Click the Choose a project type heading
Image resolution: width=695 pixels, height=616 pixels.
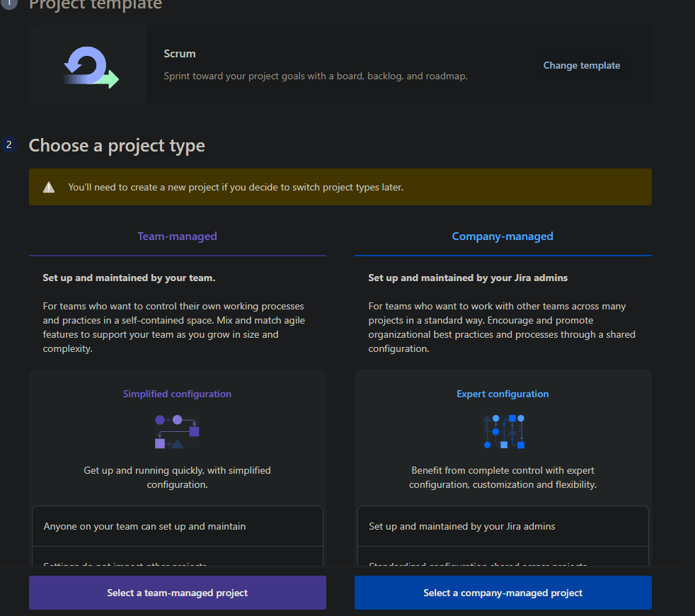(x=116, y=145)
